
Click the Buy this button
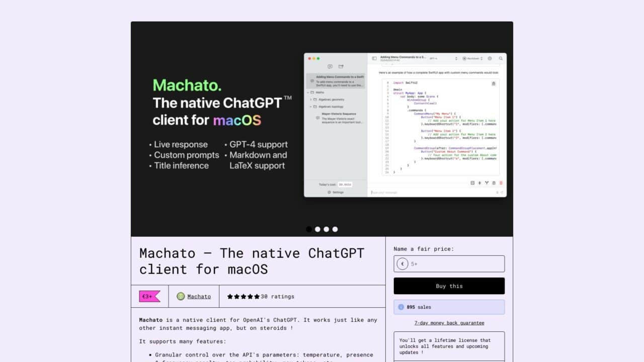click(x=449, y=286)
